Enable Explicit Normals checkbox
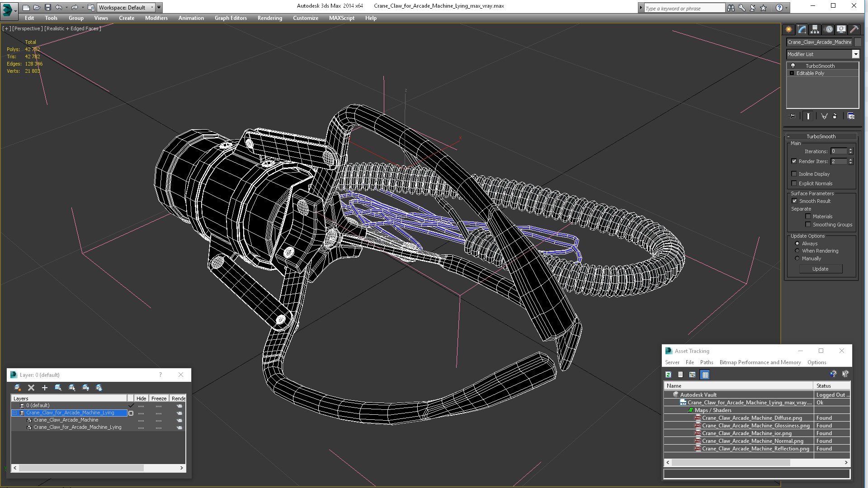The height and width of the screenshot is (488, 868). tap(794, 183)
